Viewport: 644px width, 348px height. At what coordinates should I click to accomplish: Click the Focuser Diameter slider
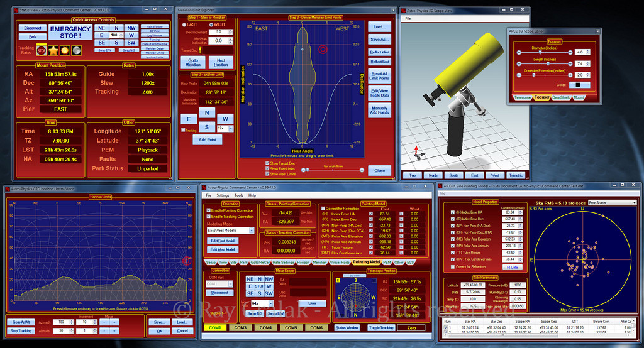545,53
